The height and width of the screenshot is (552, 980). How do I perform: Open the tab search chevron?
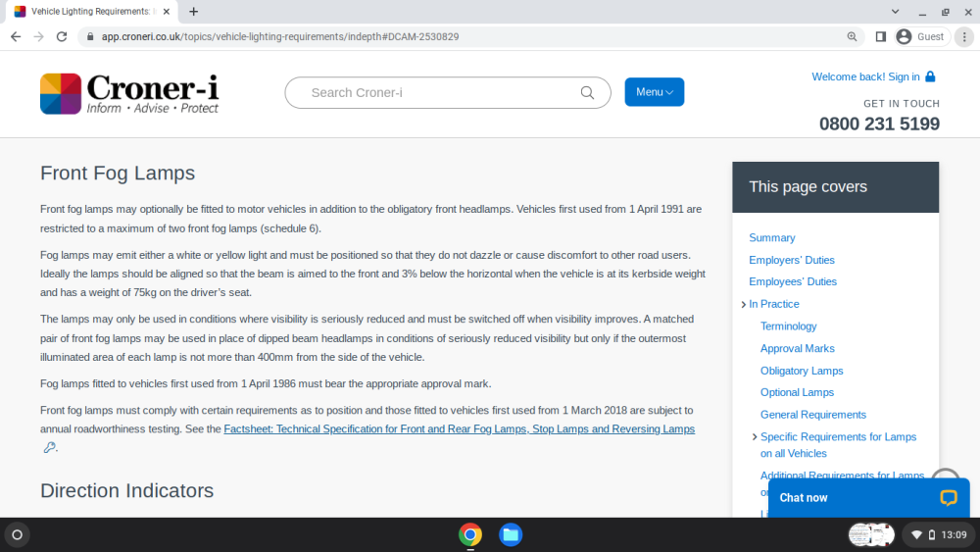pos(895,11)
